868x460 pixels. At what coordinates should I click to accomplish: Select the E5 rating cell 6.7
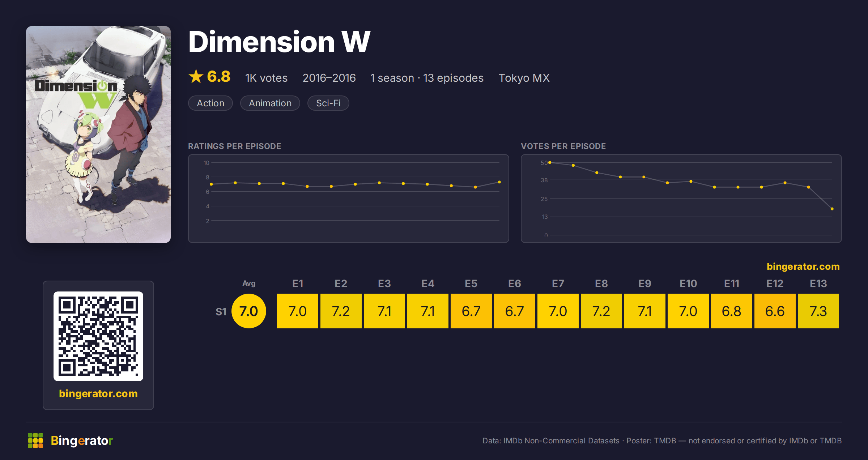(x=471, y=311)
